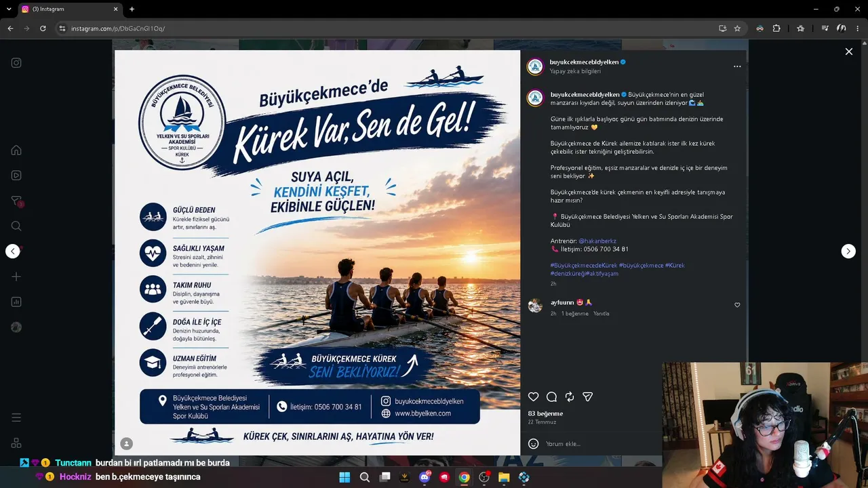Open the media control icon in Chrome toolbar

click(x=825, y=28)
